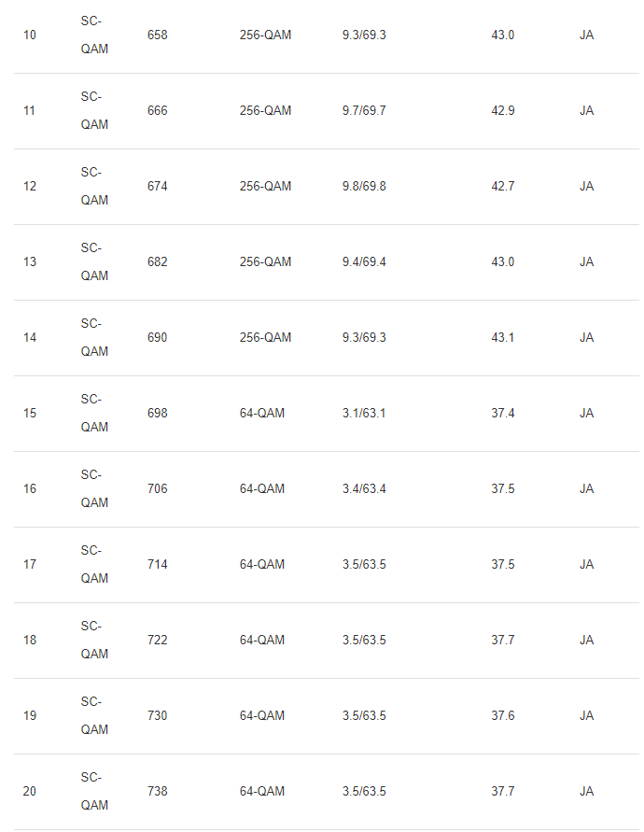Click JA status in channel 18 row
Viewport: 644px width, 832px height.
pos(586,641)
